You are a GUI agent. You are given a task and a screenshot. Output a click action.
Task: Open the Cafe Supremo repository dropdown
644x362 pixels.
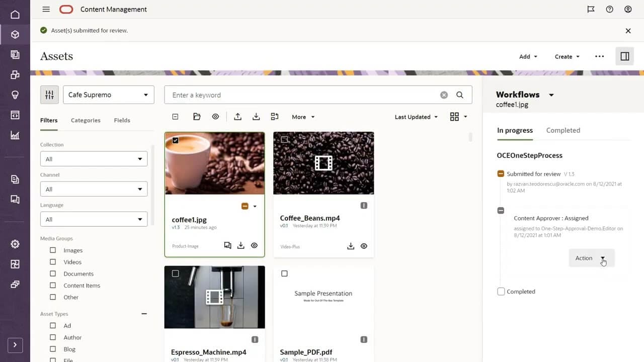point(109,95)
